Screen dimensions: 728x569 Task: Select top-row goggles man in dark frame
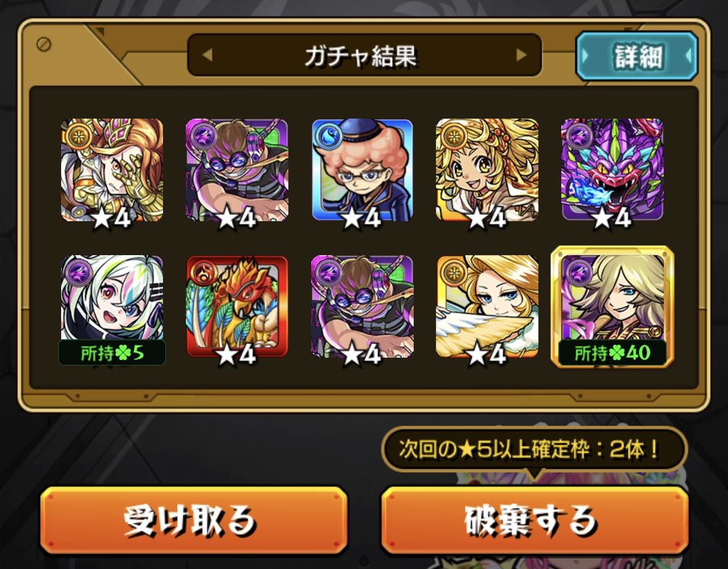236,170
